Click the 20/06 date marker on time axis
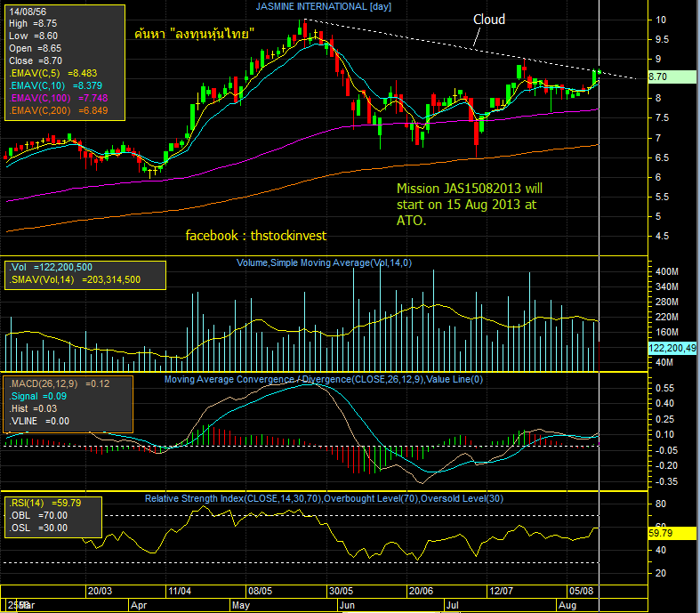 [421, 591]
